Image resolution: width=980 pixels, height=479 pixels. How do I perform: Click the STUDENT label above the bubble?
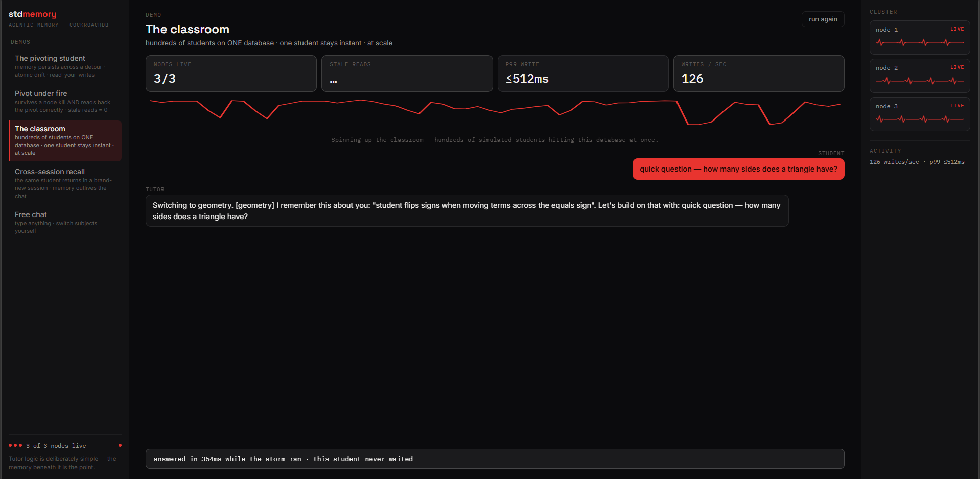[x=831, y=153]
